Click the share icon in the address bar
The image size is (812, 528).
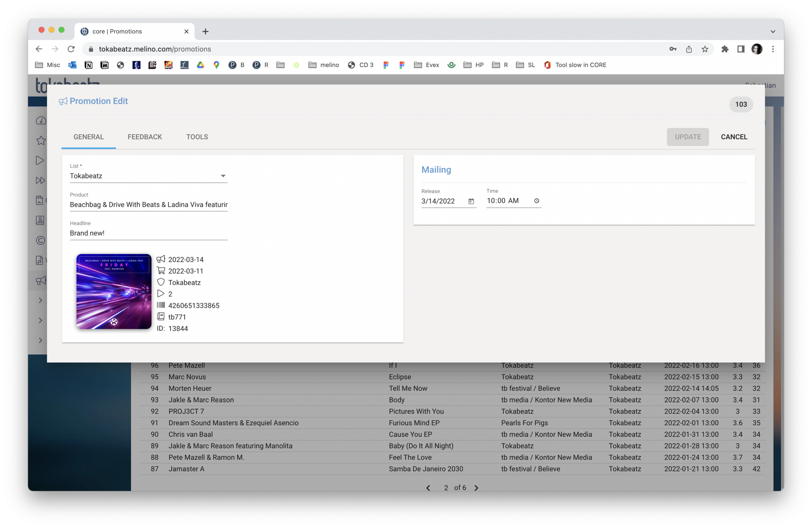(689, 49)
